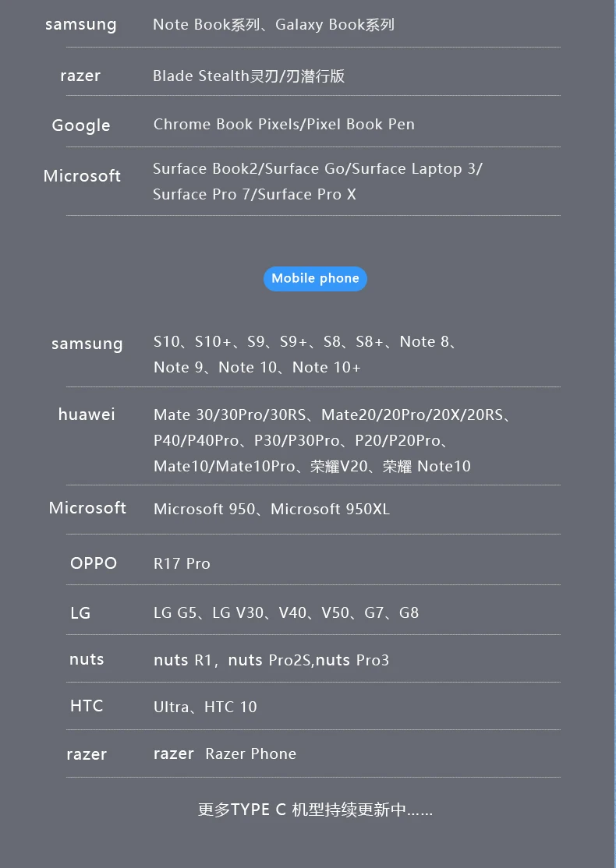
Task: Select the Google brand label
Action: click(81, 125)
